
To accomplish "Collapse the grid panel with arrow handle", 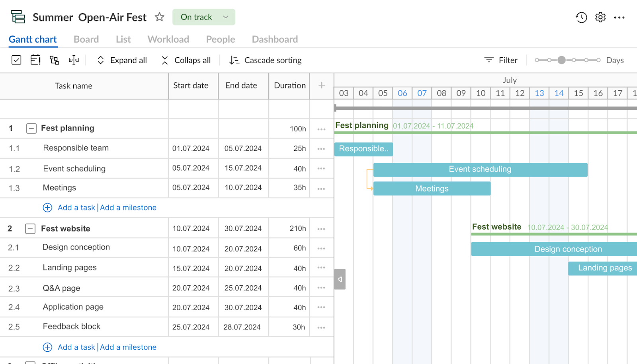I will click(340, 279).
